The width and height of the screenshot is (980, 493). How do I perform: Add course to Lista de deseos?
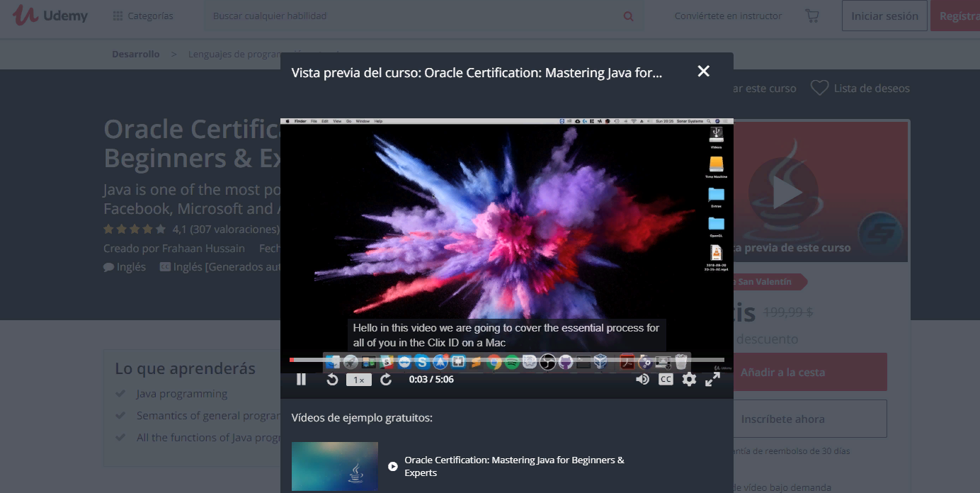point(860,89)
